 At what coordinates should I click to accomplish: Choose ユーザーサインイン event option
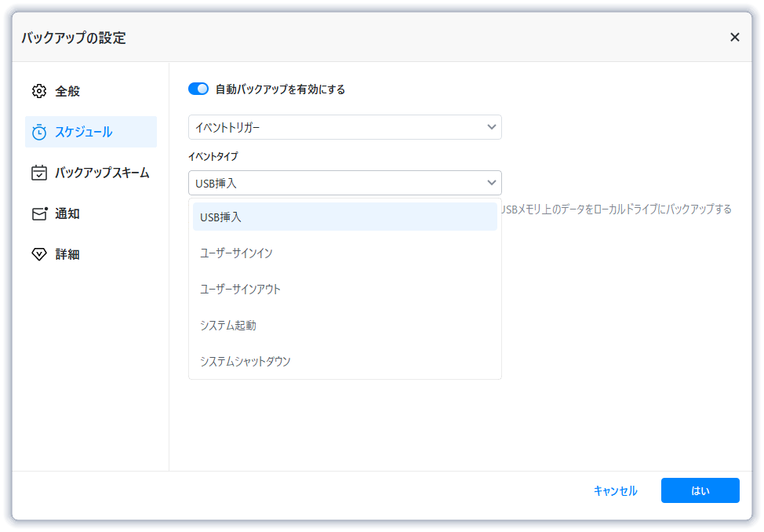(344, 253)
